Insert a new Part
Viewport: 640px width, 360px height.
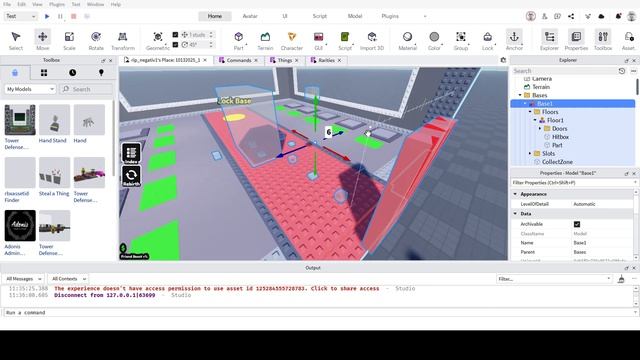[238, 40]
